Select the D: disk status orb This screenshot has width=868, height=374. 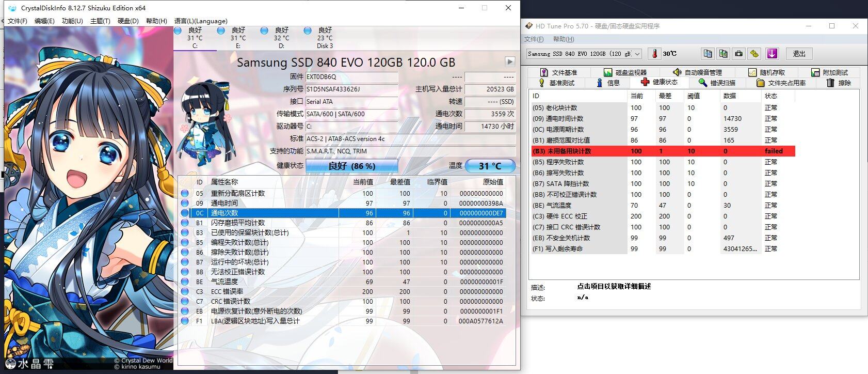click(x=264, y=31)
